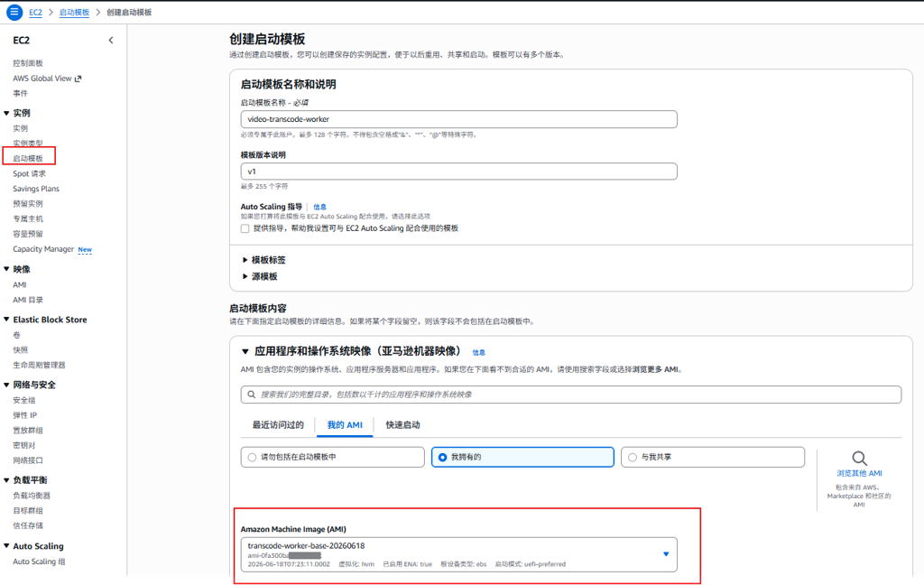Open 目标群组 in the sidebar
The height and width of the screenshot is (585, 924).
[x=28, y=511]
